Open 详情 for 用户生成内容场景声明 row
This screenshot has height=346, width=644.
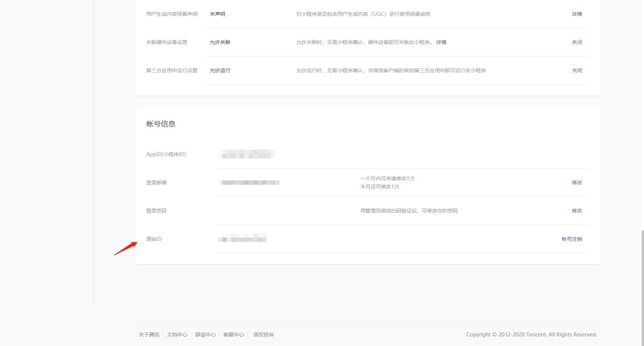tap(577, 14)
